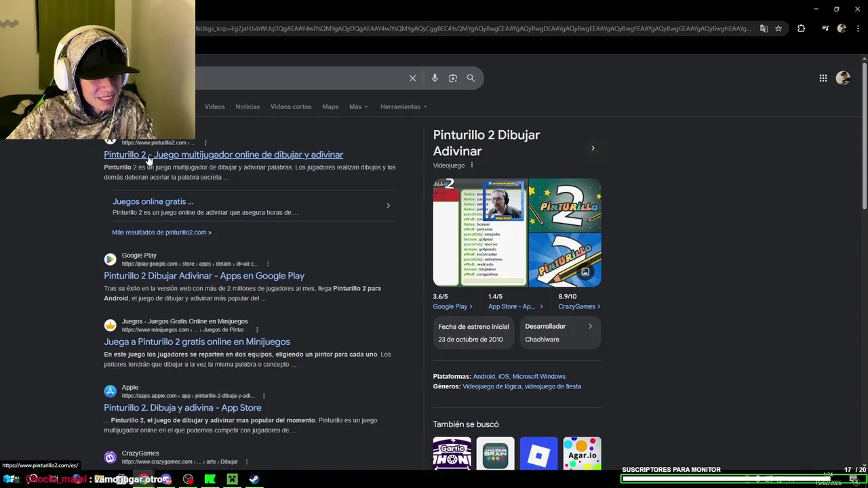Open the Roblox suggestion thumbnail
This screenshot has width=868, height=488.
pyautogui.click(x=538, y=453)
